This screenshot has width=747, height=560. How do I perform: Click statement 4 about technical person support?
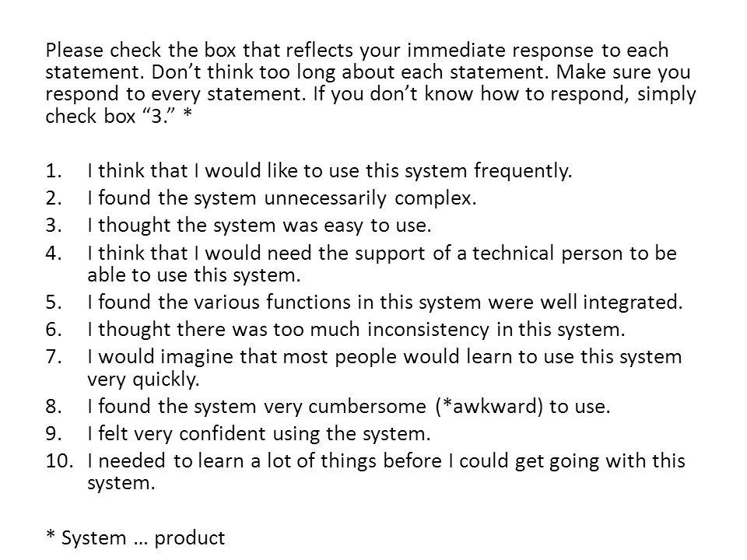[x=382, y=264]
